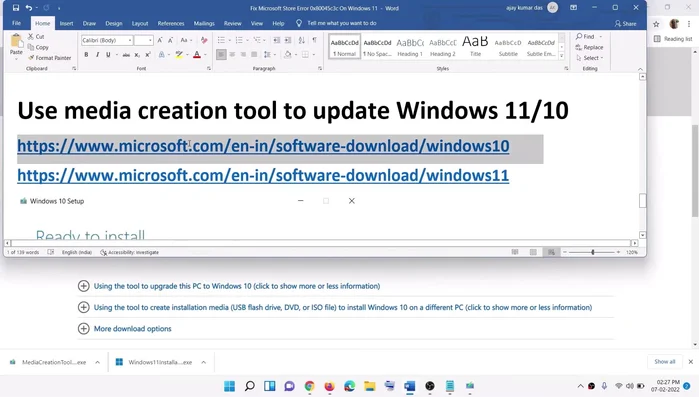Click the Numbering list icon
This screenshot has width=699, height=397.
239,40
